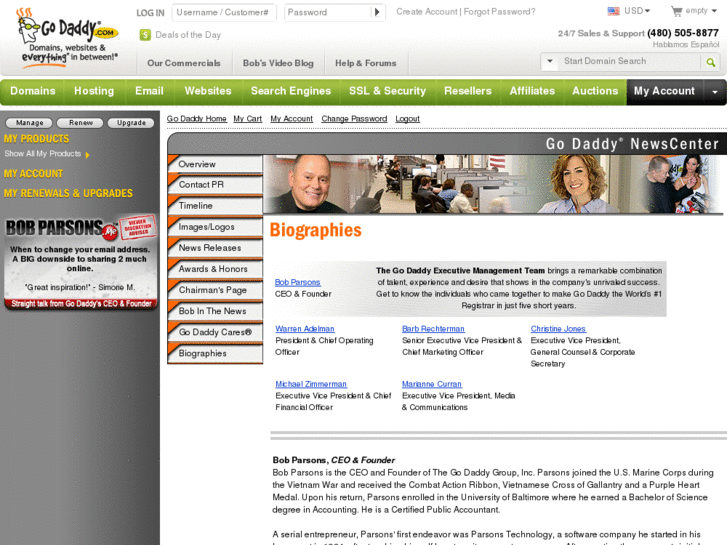This screenshot has height=545, width=727.
Task: Open the Resellers menu
Action: point(468,91)
